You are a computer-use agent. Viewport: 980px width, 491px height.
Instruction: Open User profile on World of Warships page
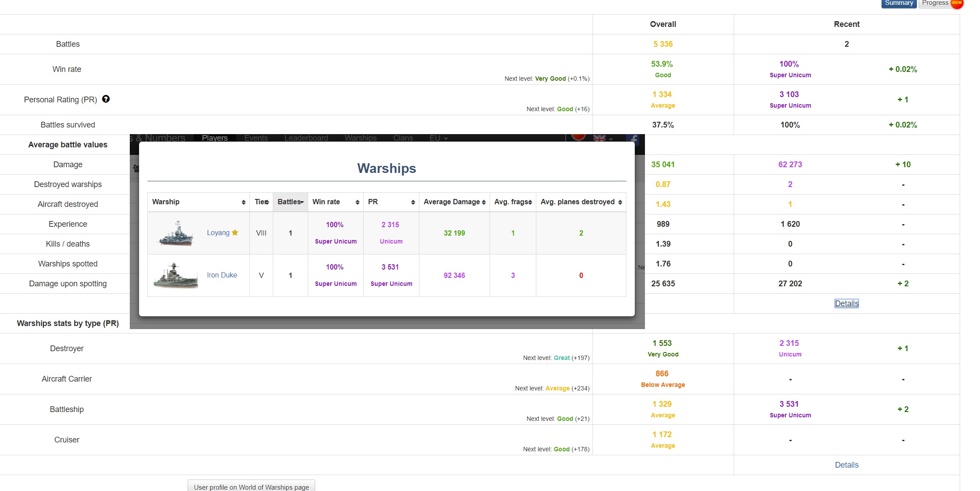tap(251, 487)
